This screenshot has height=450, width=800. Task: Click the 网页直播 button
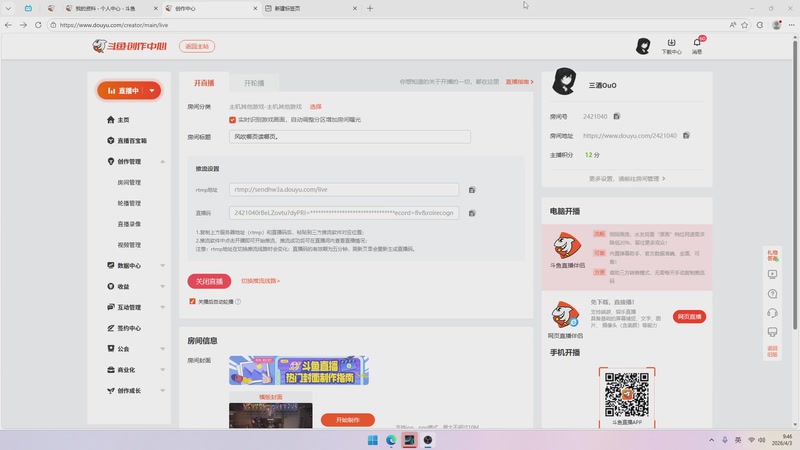[689, 317]
